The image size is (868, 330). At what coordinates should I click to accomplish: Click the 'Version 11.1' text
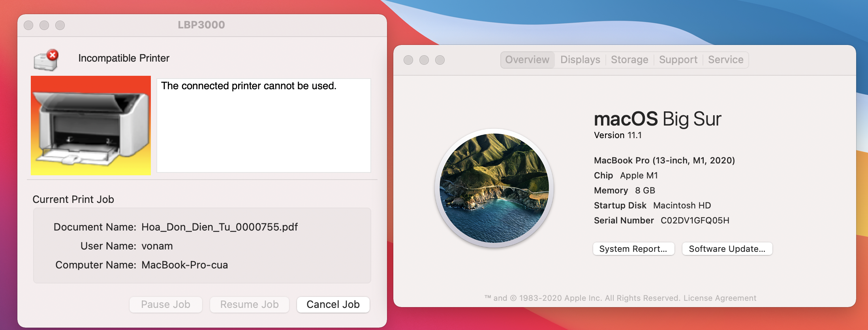pyautogui.click(x=618, y=135)
